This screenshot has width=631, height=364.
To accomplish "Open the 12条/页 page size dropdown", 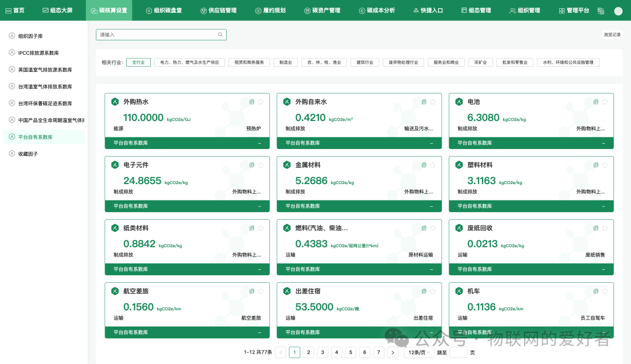I will coord(419,352).
